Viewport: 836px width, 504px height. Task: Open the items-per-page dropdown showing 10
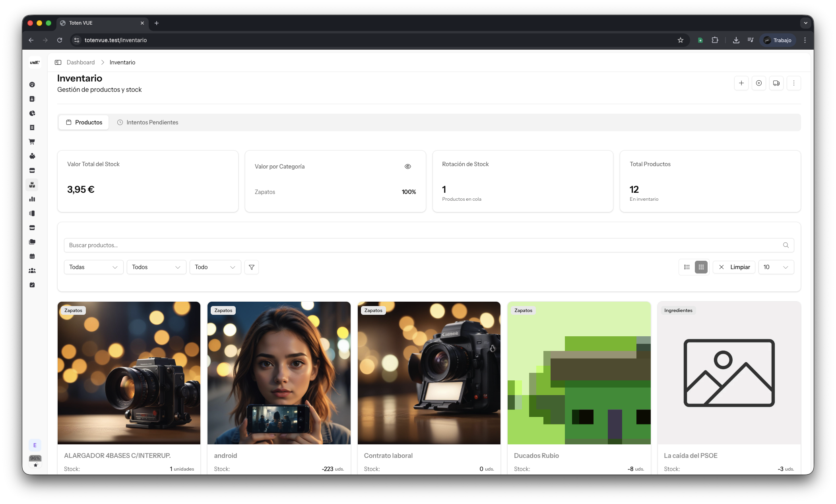(776, 267)
